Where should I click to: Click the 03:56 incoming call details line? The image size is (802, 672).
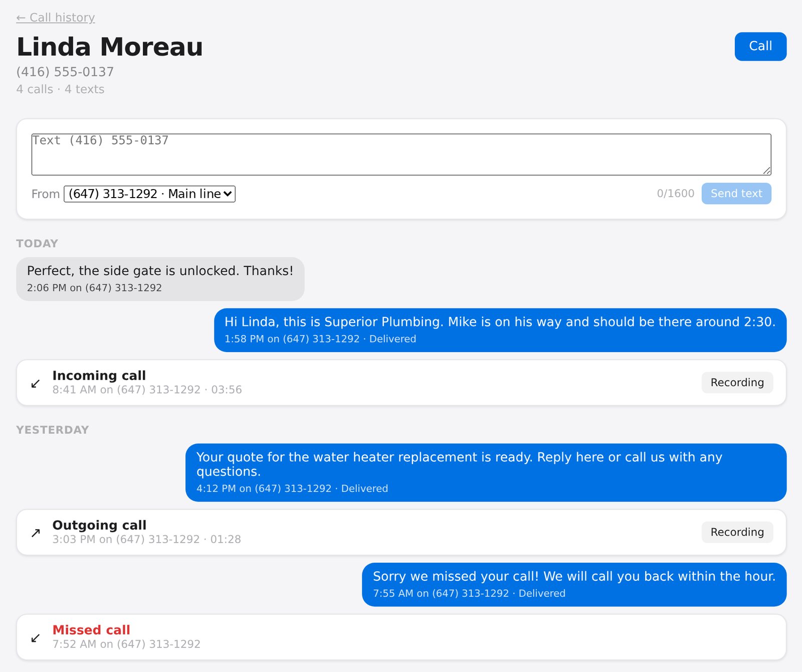click(x=147, y=390)
